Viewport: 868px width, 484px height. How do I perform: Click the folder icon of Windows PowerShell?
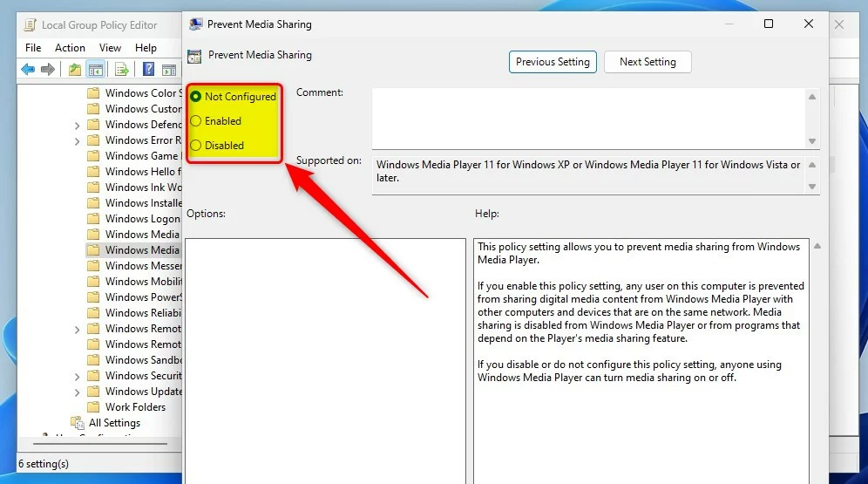coord(93,297)
